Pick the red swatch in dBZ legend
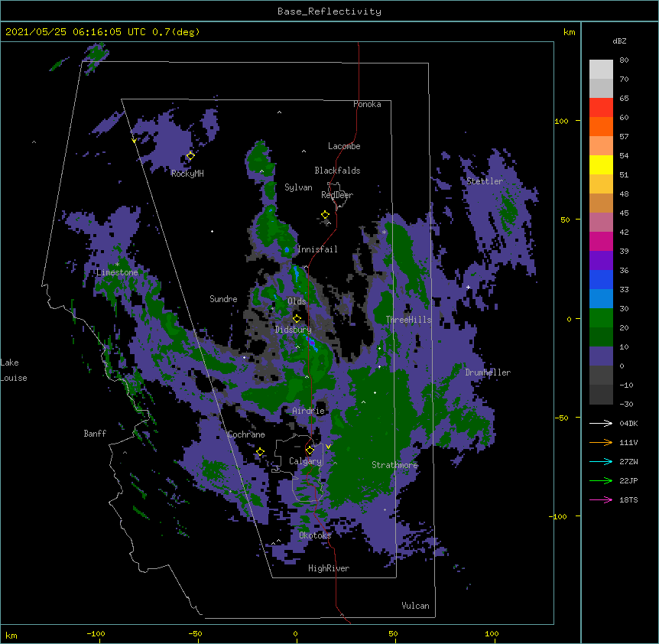The width and height of the screenshot is (659, 644). pos(601,108)
